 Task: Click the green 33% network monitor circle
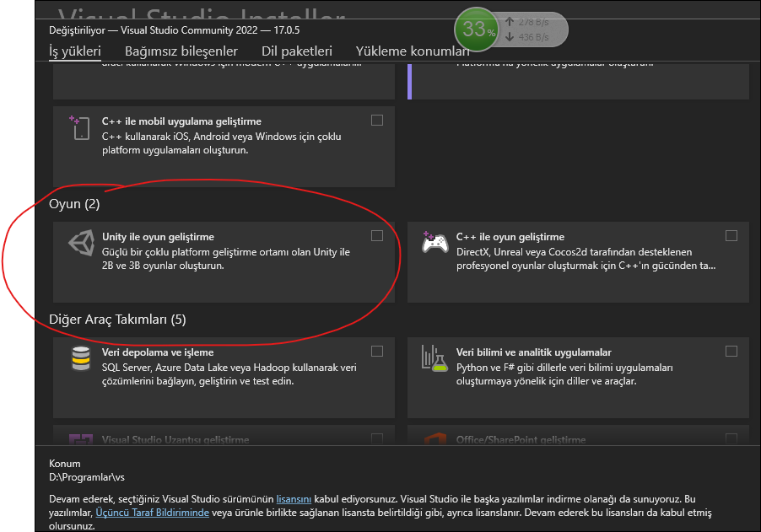[478, 30]
